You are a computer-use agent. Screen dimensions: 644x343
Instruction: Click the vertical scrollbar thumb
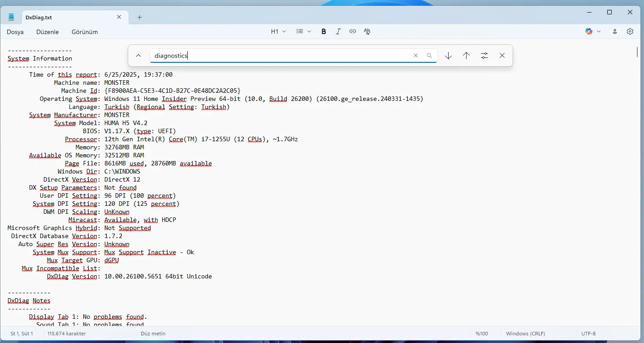(x=637, y=52)
